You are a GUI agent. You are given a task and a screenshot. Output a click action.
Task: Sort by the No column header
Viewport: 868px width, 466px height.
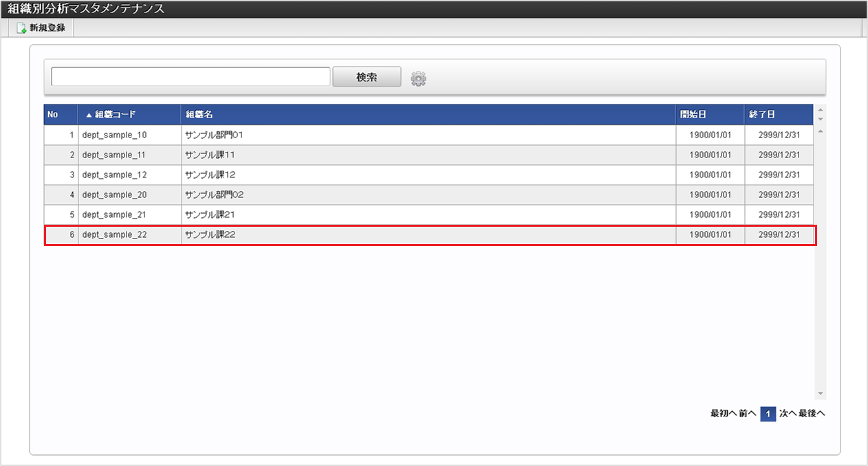[61, 115]
